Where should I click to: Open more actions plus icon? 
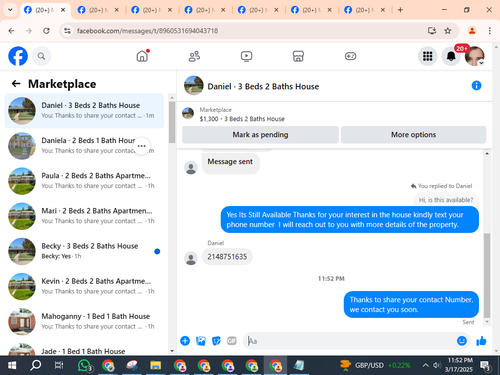(185, 341)
